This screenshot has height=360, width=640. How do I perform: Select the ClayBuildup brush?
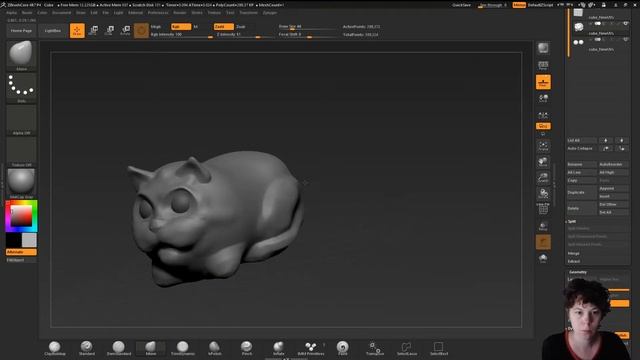click(x=55, y=348)
